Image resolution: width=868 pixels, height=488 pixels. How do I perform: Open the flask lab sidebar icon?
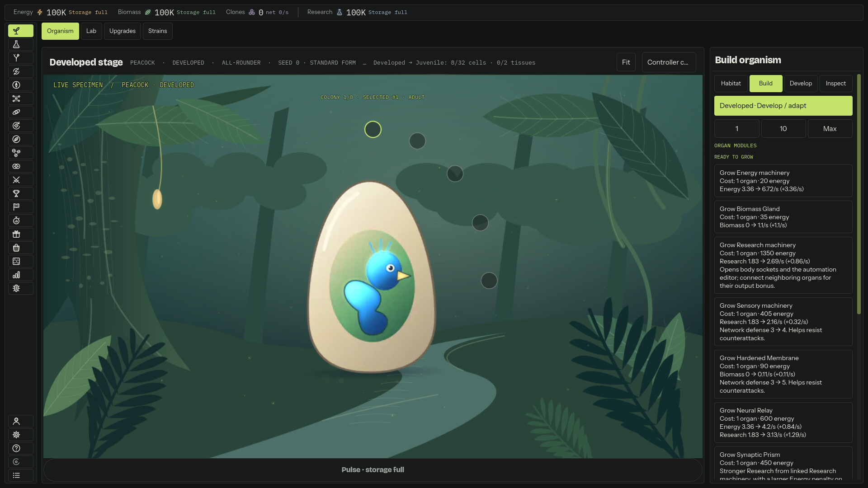20,44
